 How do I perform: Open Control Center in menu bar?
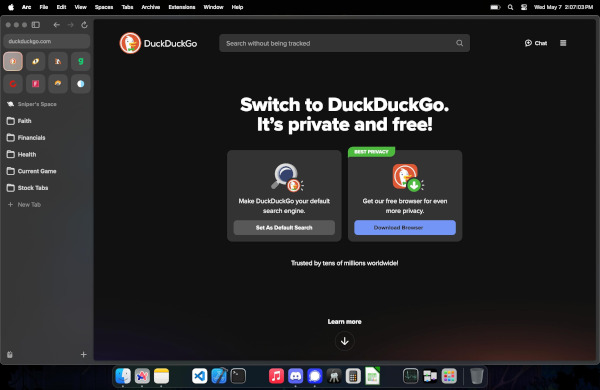[524, 7]
